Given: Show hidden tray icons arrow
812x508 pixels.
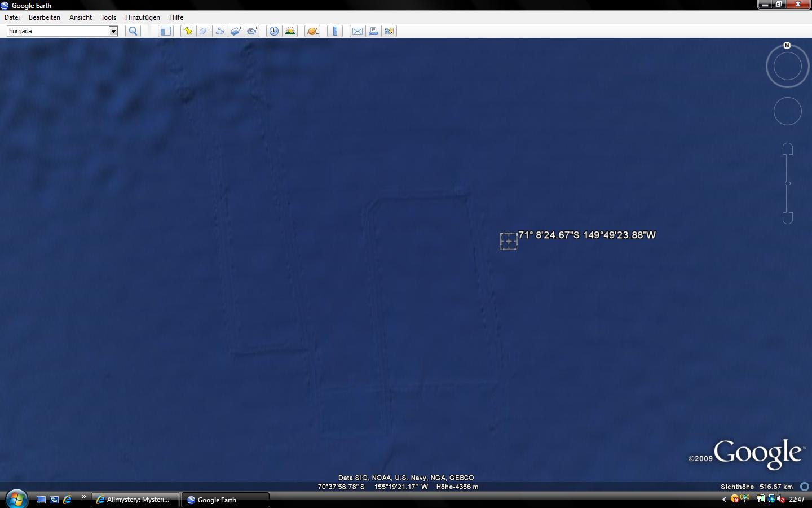Looking at the screenshot, I should (724, 500).
